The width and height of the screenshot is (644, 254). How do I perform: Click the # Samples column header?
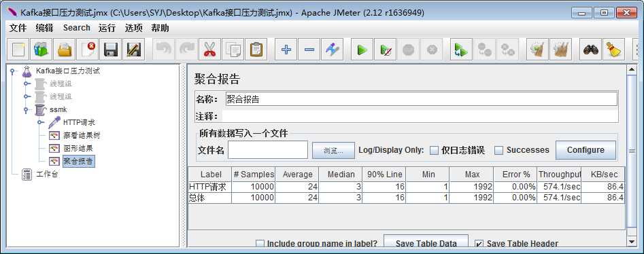254,175
